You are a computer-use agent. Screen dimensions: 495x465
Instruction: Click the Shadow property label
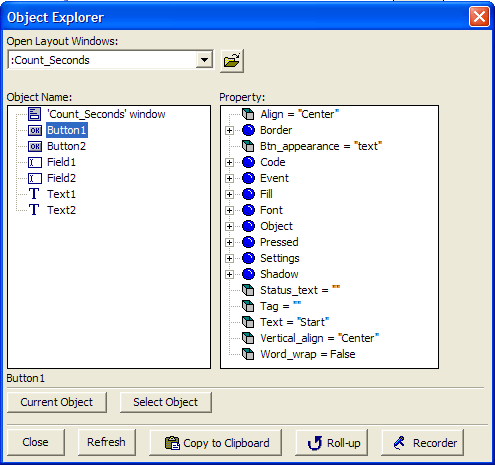coord(279,274)
